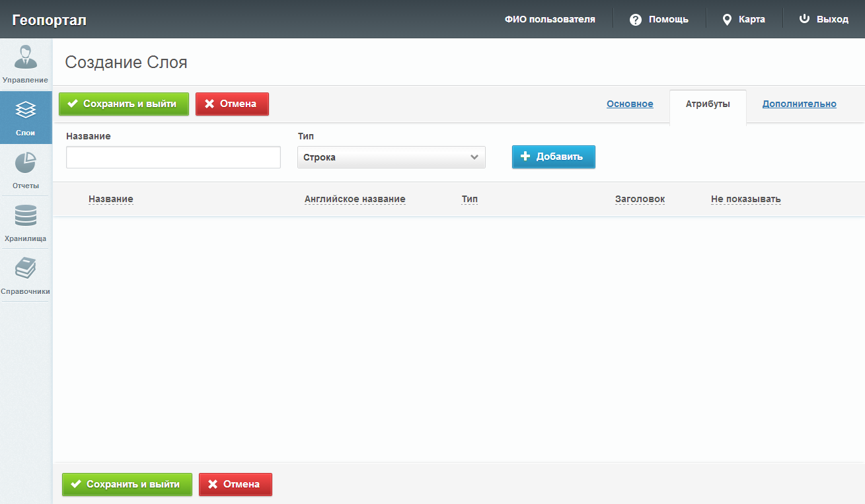Open the Справочники books icon
Viewport: 865px width, 504px height.
point(25,269)
